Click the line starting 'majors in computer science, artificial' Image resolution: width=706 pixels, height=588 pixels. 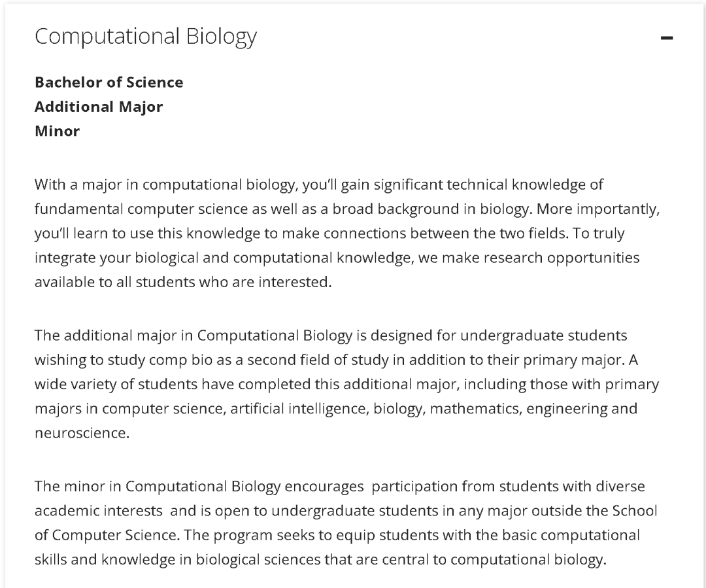[x=336, y=409]
